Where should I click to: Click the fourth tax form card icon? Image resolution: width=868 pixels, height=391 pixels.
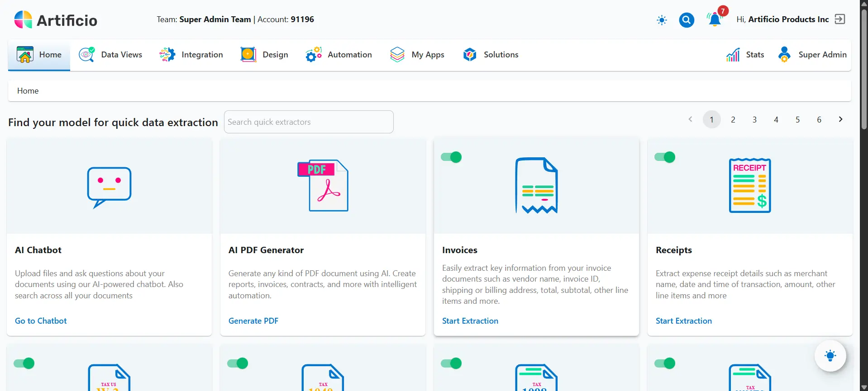pyautogui.click(x=750, y=377)
